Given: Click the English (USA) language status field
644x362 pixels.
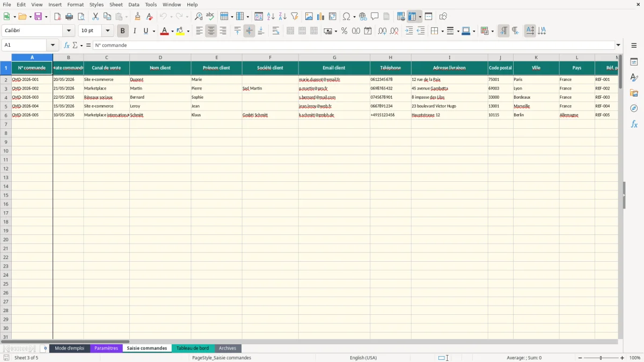Looking at the screenshot, I should click(363, 358).
